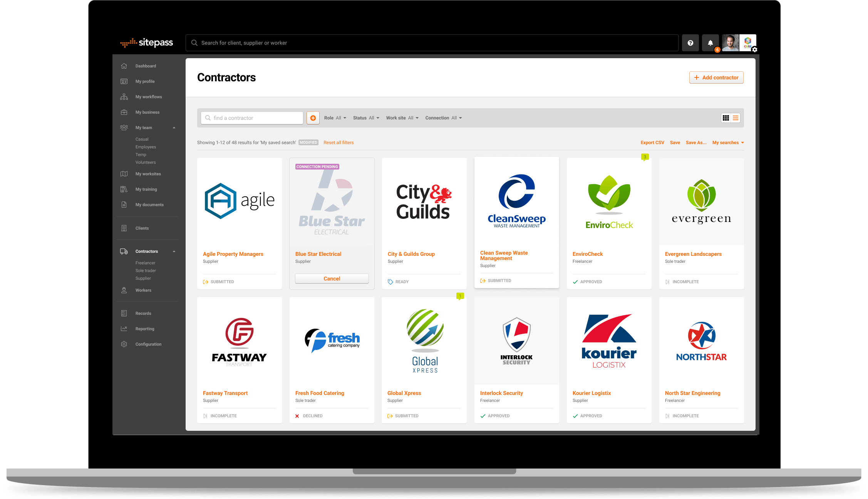Click the grid view toggle icon
Screen dimensions: 868x499
726,118
